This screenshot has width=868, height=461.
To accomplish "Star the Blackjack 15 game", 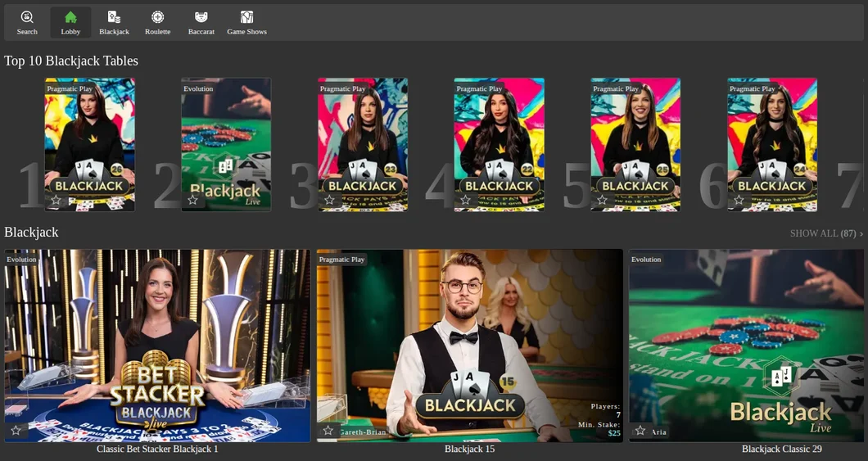I will click(x=328, y=430).
